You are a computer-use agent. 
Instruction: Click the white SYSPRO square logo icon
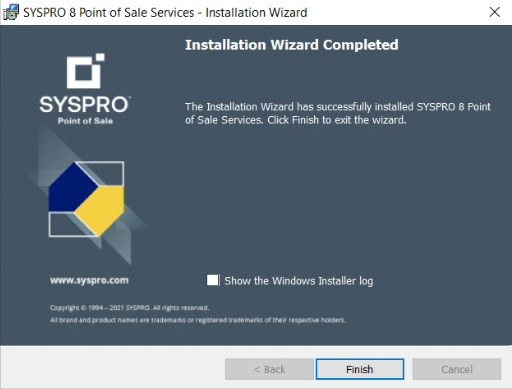(x=85, y=71)
